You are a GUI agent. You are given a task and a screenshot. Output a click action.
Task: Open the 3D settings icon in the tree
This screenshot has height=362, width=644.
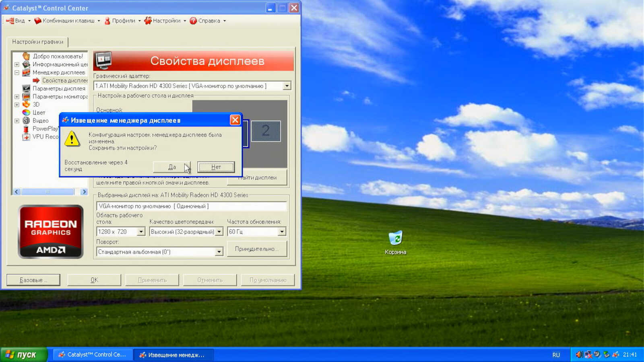pos(26,105)
